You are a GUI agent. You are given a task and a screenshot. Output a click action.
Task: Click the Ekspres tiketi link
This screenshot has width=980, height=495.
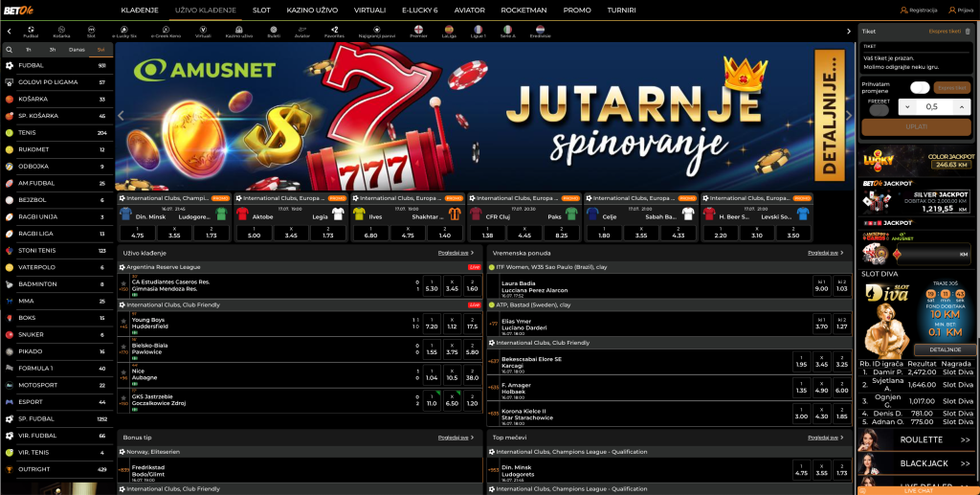(x=945, y=31)
